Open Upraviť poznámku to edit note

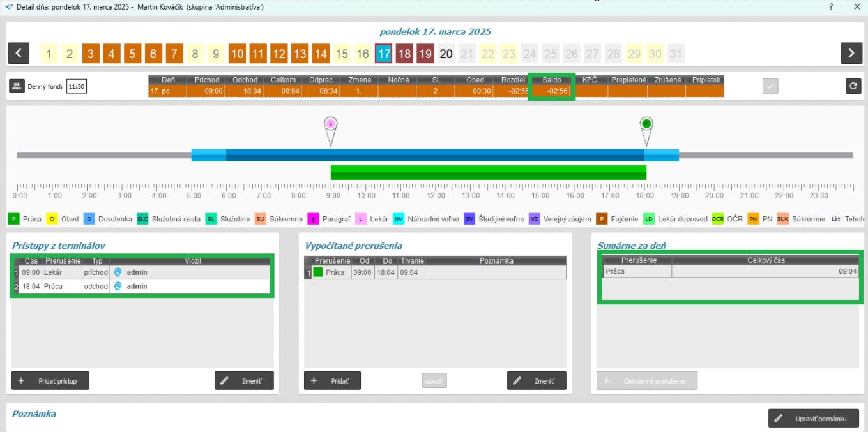click(813, 419)
